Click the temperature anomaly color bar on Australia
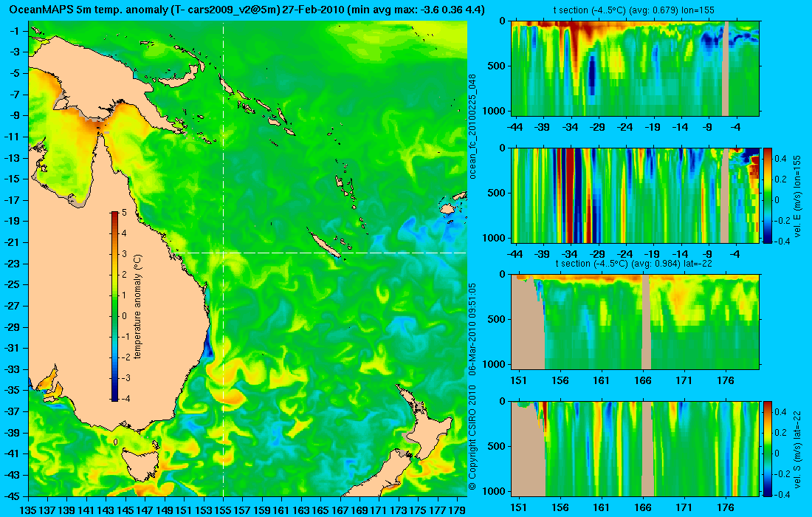Image resolution: width=812 pixels, height=517 pixels. pyautogui.click(x=114, y=307)
